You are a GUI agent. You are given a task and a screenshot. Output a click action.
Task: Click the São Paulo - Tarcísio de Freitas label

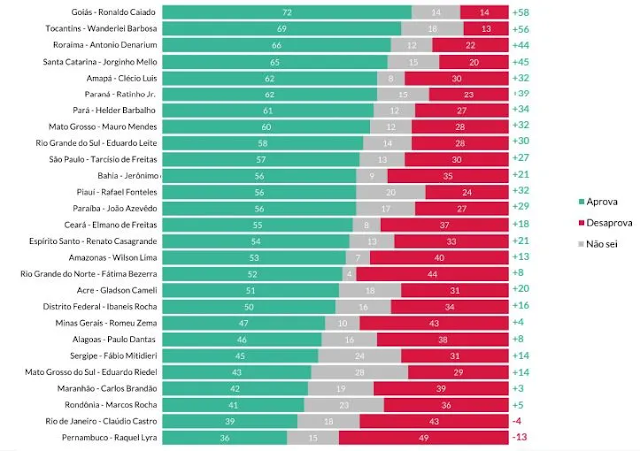[x=103, y=159]
